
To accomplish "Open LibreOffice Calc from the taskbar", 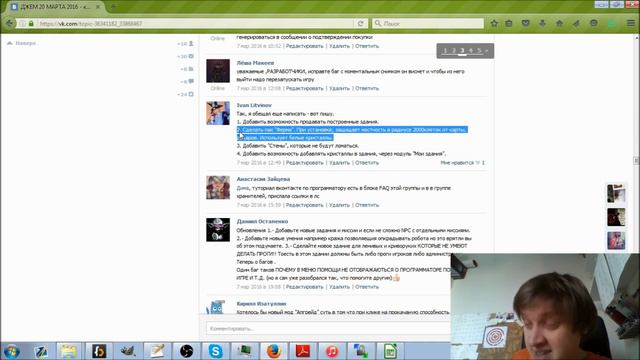I will pyautogui.click(x=390, y=351).
